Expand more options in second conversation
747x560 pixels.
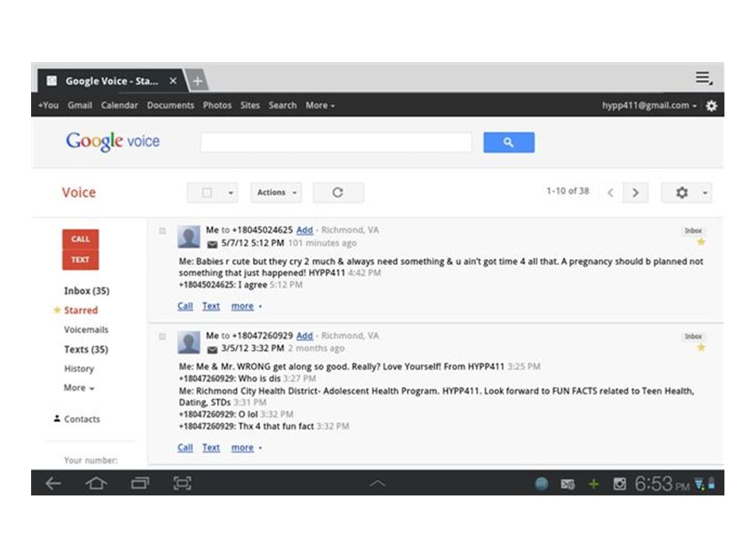tap(247, 448)
